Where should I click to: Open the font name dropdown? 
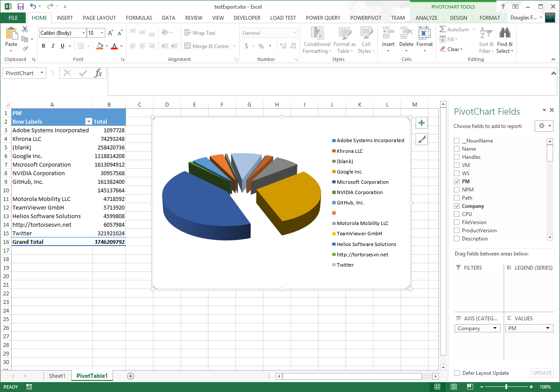coord(83,33)
